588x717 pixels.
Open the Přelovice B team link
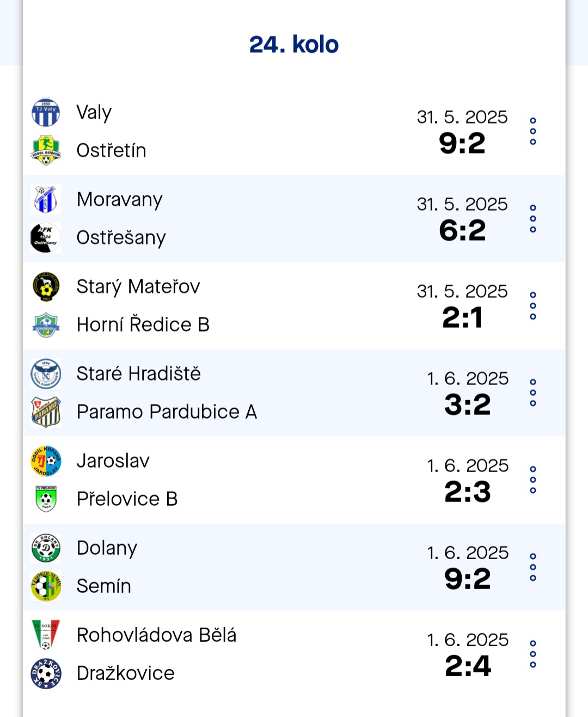[x=127, y=499]
